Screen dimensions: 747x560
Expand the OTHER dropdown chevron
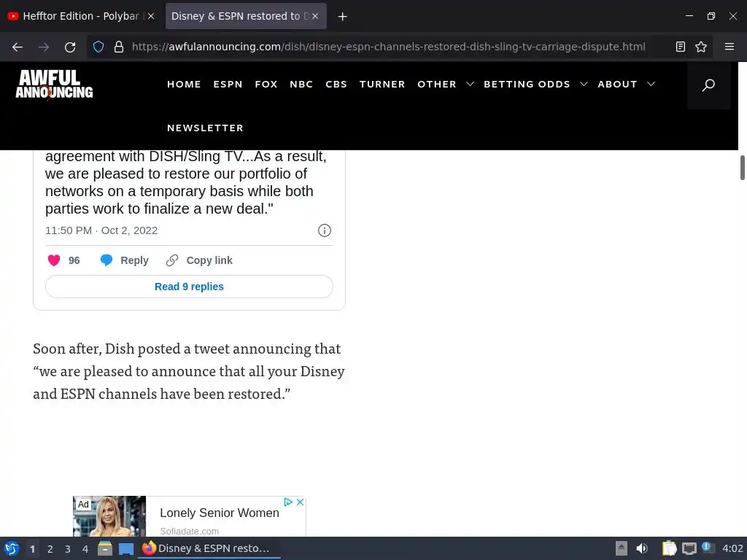coord(470,85)
